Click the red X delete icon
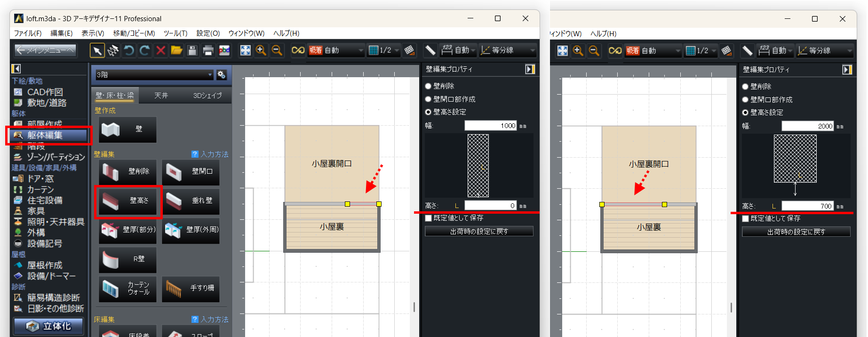This screenshot has width=868, height=337. coord(160,50)
